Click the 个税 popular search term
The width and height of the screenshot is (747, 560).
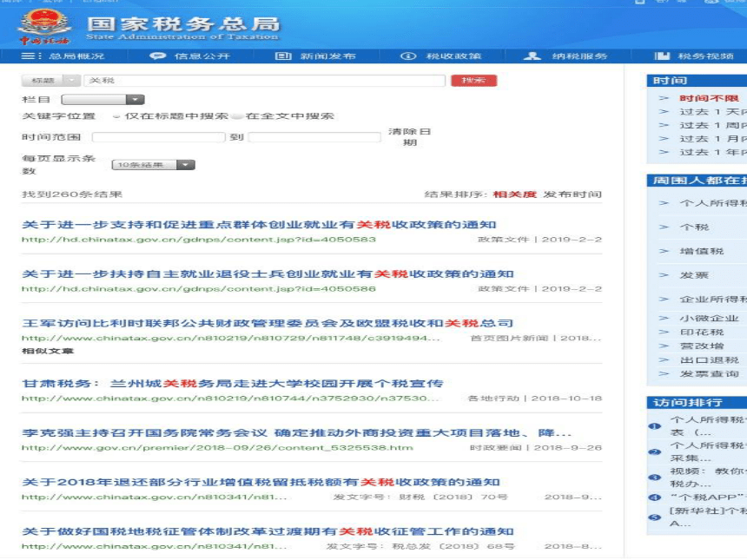pyautogui.click(x=694, y=227)
